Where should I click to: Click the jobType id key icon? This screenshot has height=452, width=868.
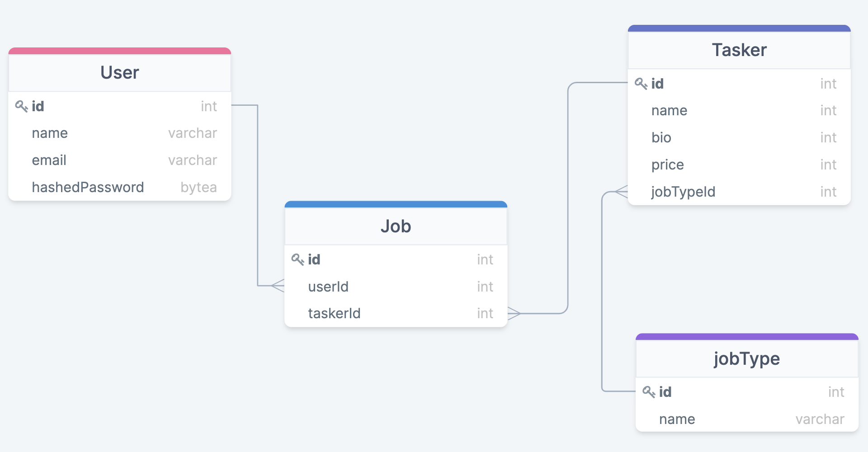click(x=649, y=392)
